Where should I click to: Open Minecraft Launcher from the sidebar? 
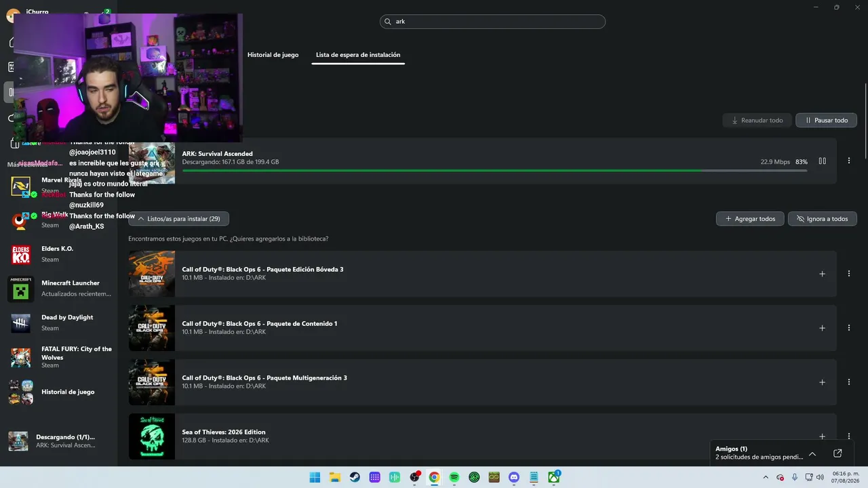[x=60, y=289]
